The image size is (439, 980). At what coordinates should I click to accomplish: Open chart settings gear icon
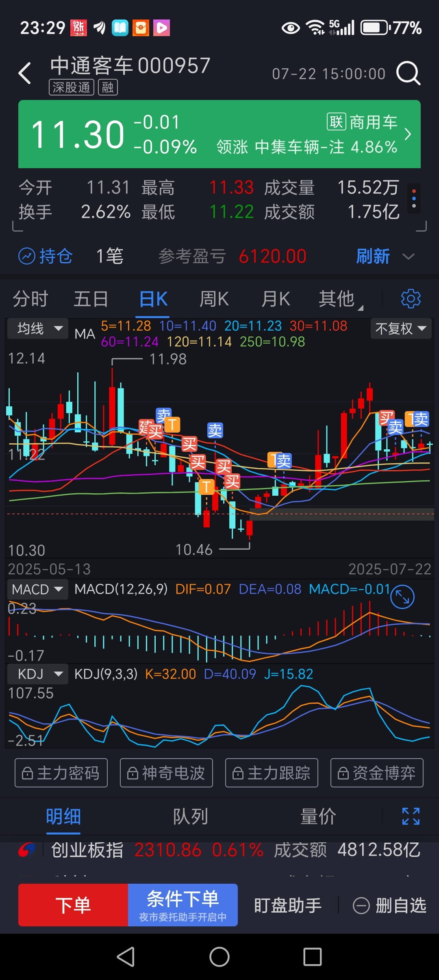point(411,299)
